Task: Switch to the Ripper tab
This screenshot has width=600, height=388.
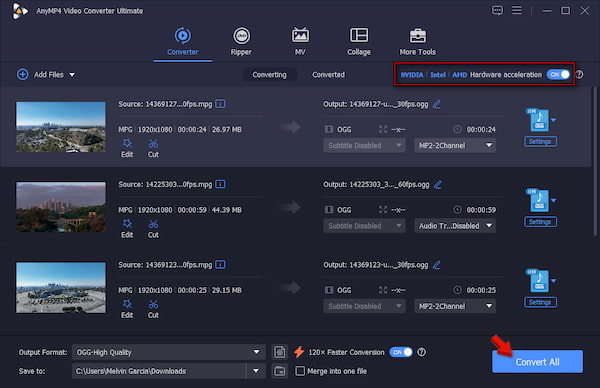Action: tap(241, 42)
